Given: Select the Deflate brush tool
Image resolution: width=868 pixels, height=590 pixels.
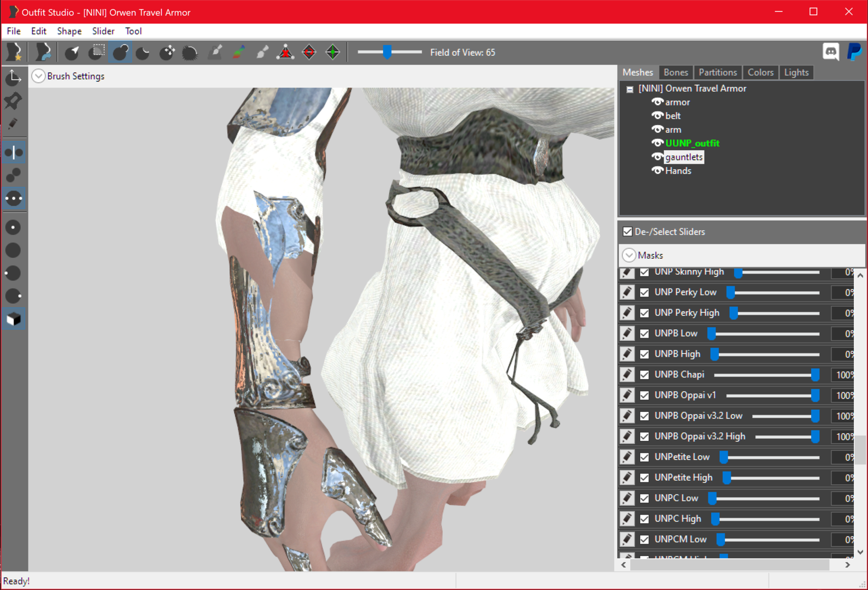Looking at the screenshot, I should pos(144,52).
